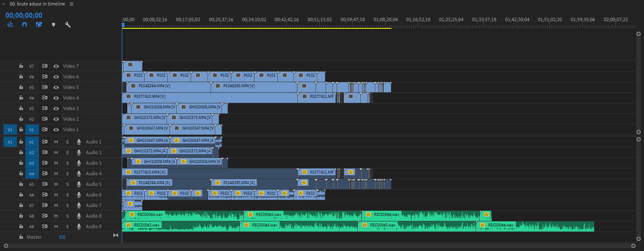
Task: Click the Add Marker icon
Action: [x=53, y=25]
